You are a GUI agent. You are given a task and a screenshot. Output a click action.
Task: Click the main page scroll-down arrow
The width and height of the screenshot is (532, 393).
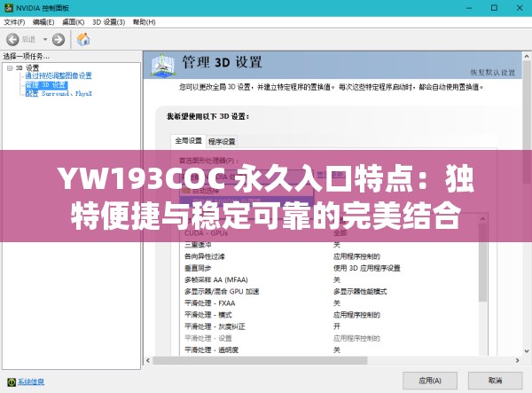click(x=527, y=351)
